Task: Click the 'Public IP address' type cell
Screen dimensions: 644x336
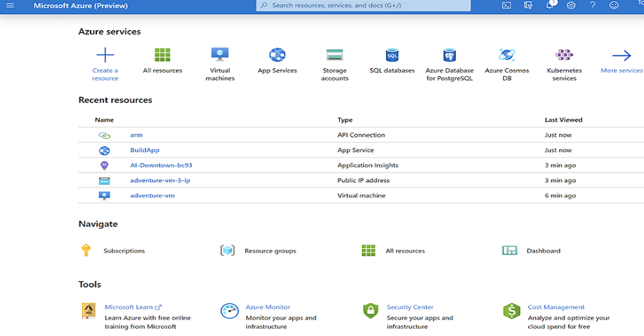Action: click(363, 180)
